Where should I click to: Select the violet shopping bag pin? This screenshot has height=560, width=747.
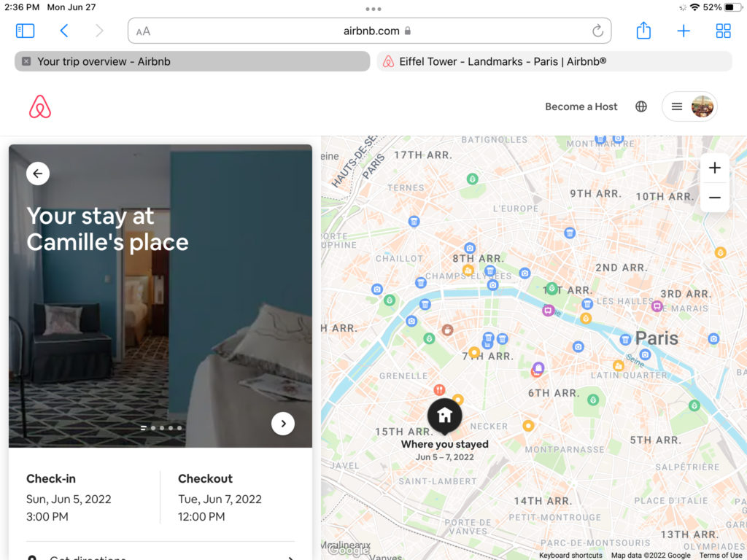[538, 367]
